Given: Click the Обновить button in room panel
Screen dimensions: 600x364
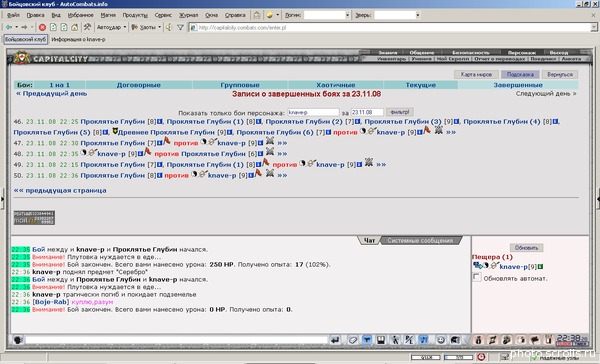Looking at the screenshot, I should tap(526, 248).
